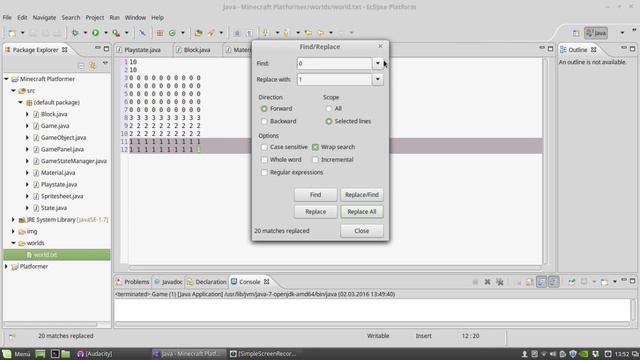Viewport: 640px width, 360px height.
Task: Click the Last Edit Location icon
Action: (308, 33)
